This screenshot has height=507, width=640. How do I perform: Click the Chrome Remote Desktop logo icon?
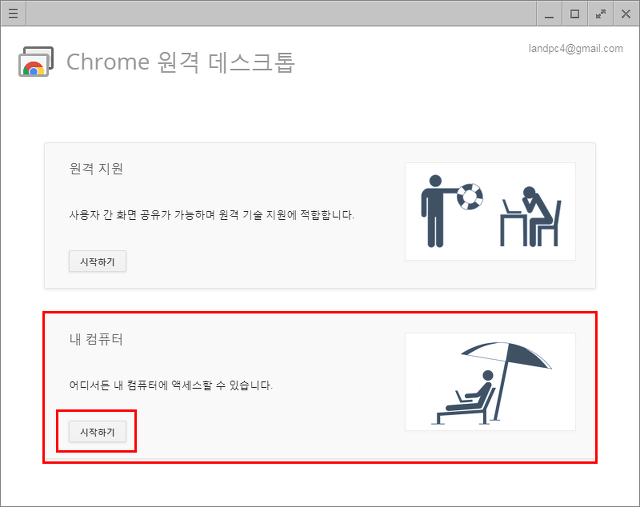tap(36, 61)
